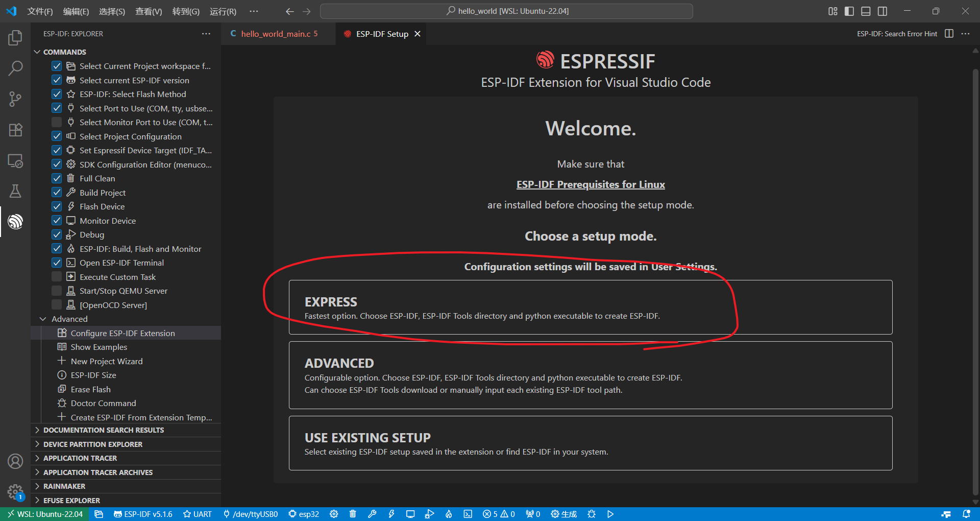Open the Extensions view in activity bar
This screenshot has height=521, width=980.
15,130
